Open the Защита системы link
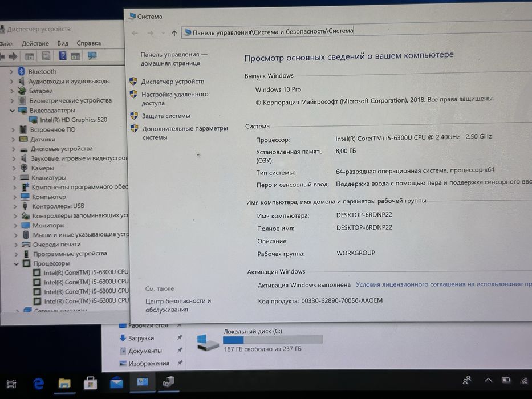The image size is (532, 399). click(166, 116)
